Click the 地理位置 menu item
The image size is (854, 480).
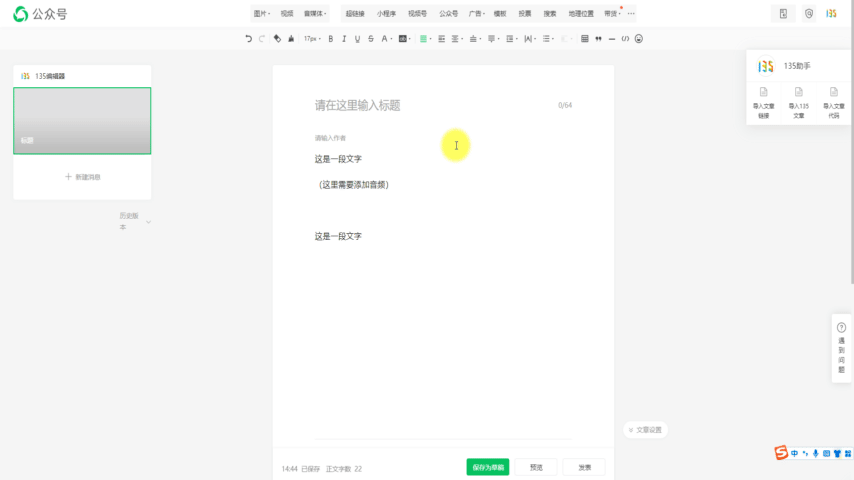pyautogui.click(x=581, y=14)
